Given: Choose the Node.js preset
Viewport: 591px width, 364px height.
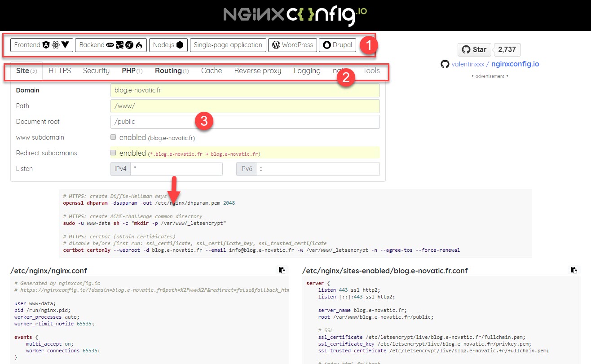Looking at the screenshot, I should [168, 45].
